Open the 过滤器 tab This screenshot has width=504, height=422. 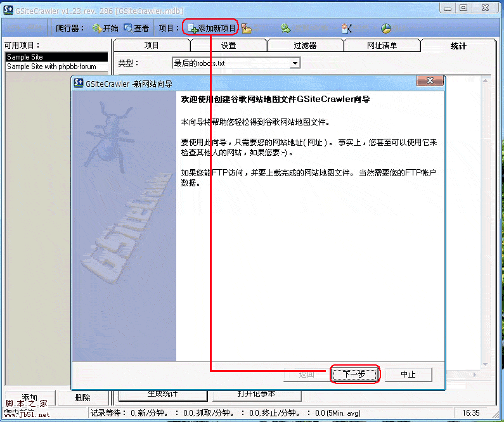305,45
